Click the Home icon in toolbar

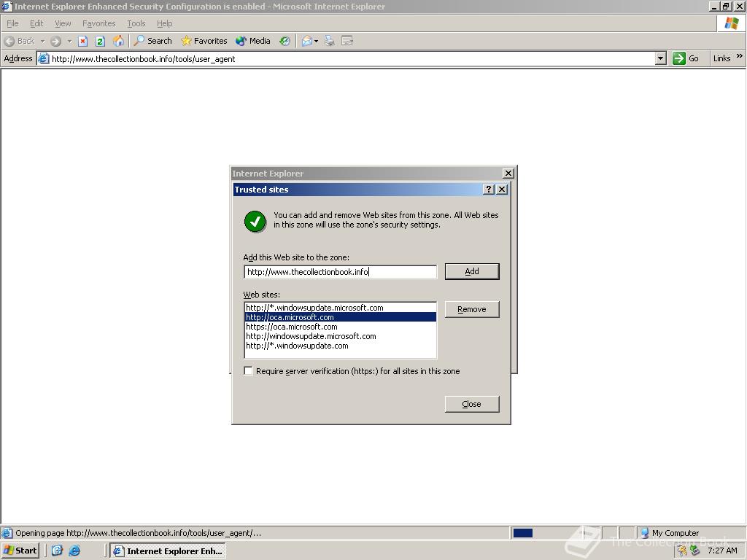118,41
